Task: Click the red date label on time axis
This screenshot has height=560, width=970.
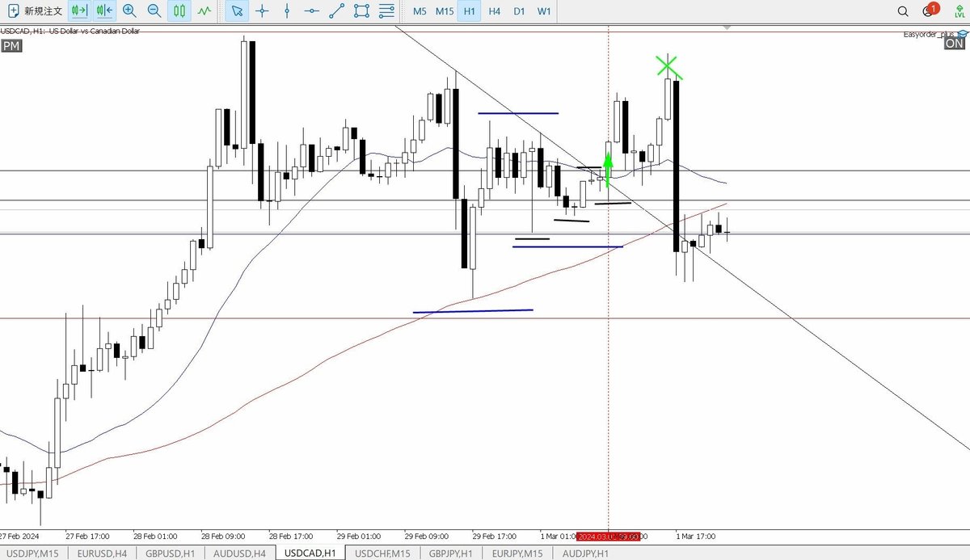Action: 608,536
